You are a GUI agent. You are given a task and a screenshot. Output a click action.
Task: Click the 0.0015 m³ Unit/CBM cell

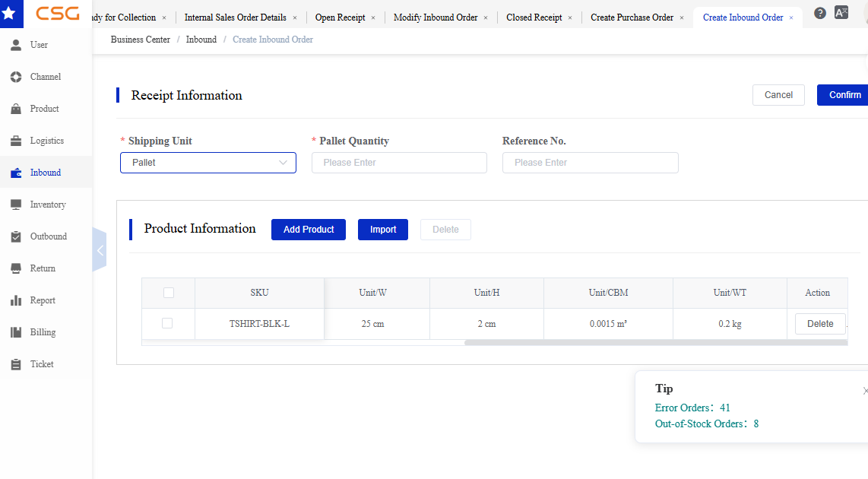[x=608, y=324]
